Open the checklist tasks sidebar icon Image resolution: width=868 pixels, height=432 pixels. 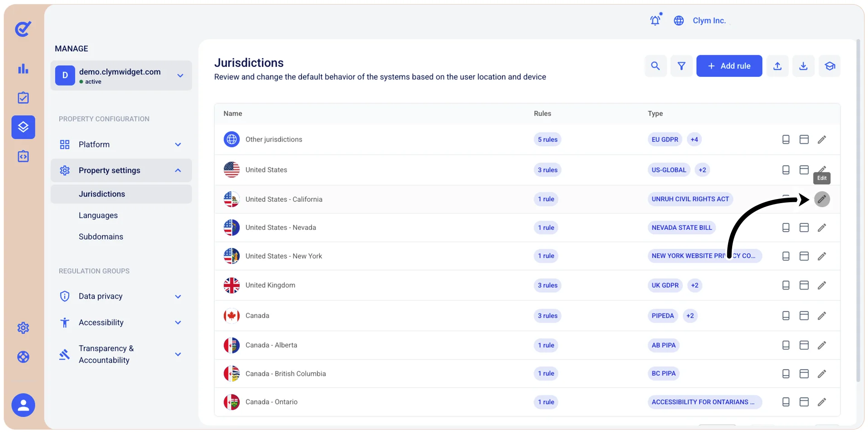tap(23, 98)
